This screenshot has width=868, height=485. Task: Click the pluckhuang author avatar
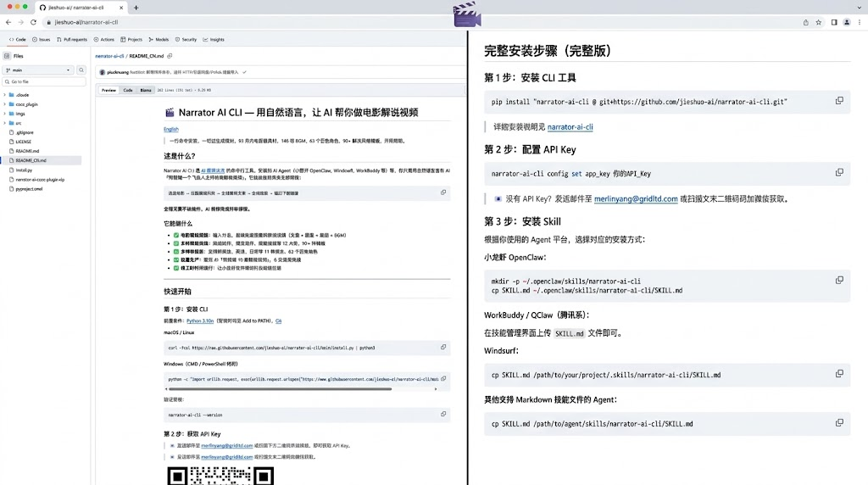tap(103, 72)
